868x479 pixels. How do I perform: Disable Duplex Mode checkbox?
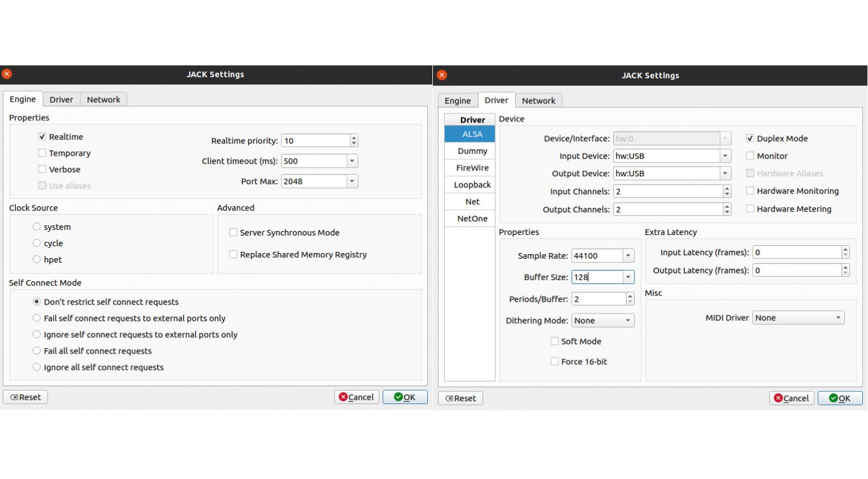click(x=750, y=138)
